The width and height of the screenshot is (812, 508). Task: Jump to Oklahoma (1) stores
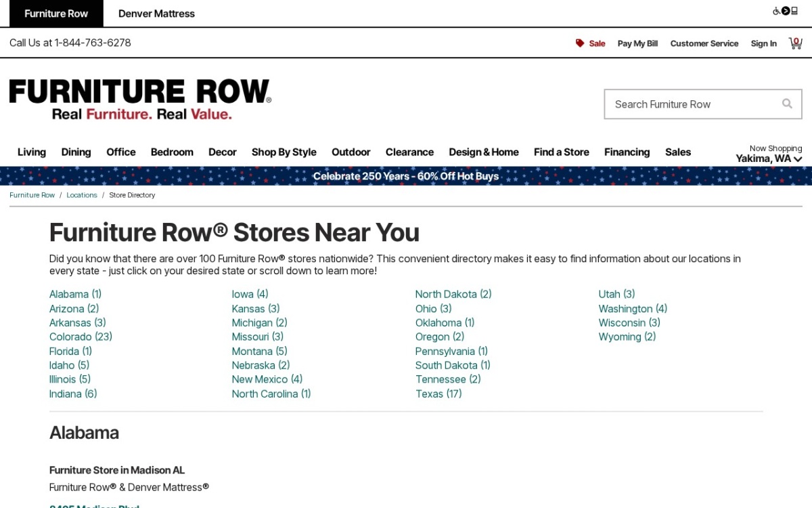tap(445, 322)
